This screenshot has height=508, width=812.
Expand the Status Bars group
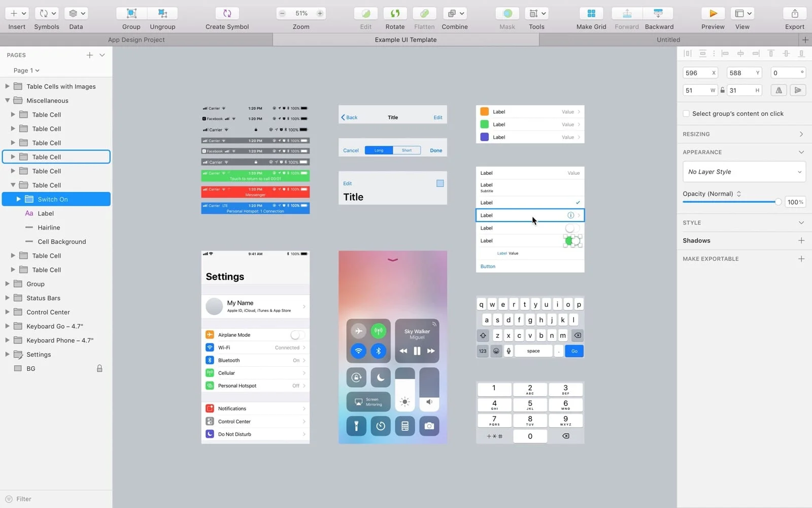7,298
